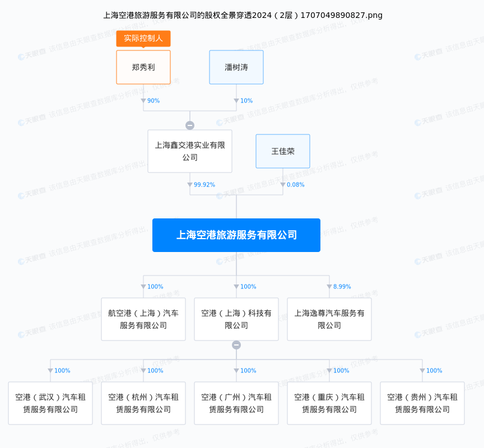
Task: Click 100% label above 空港（广州）汽车租赁
Action: point(248,371)
